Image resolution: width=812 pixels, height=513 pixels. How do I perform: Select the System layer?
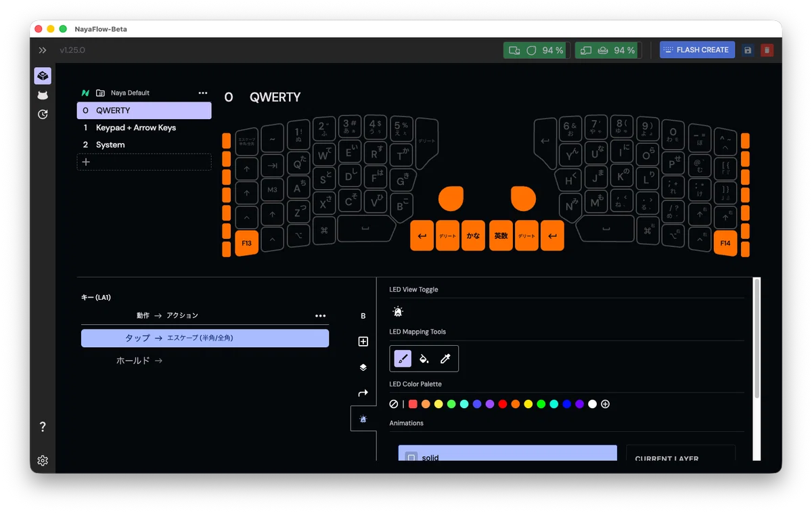144,145
